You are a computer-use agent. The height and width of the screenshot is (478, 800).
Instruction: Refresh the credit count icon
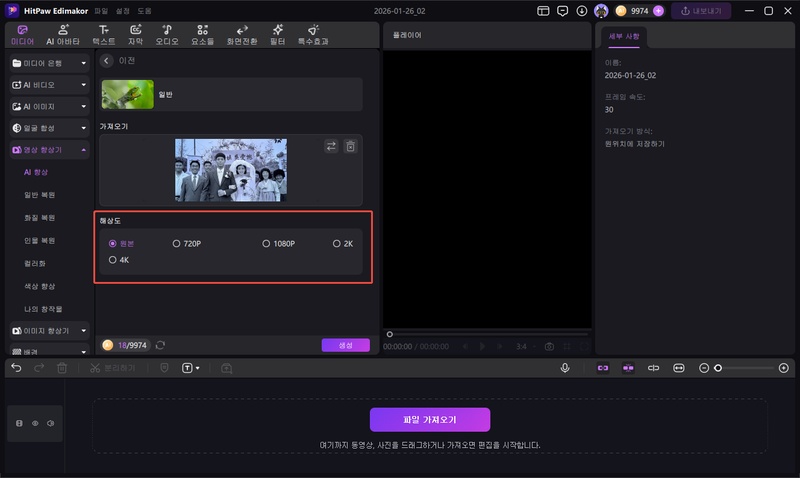(x=160, y=345)
